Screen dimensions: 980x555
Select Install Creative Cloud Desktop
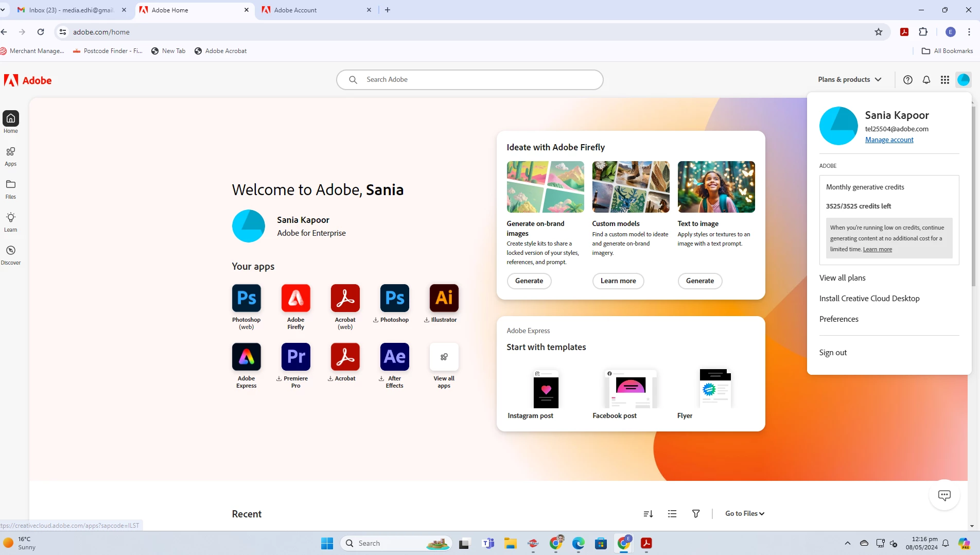tap(869, 299)
